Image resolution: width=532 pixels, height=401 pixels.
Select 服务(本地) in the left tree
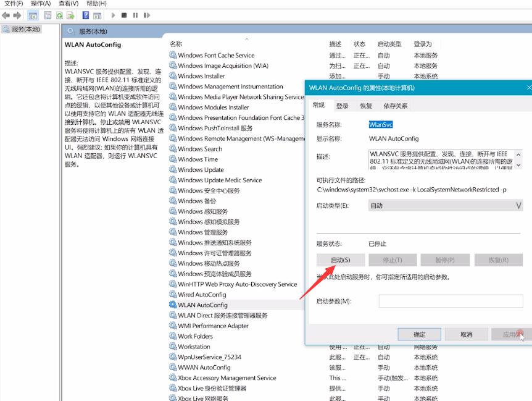(25, 29)
